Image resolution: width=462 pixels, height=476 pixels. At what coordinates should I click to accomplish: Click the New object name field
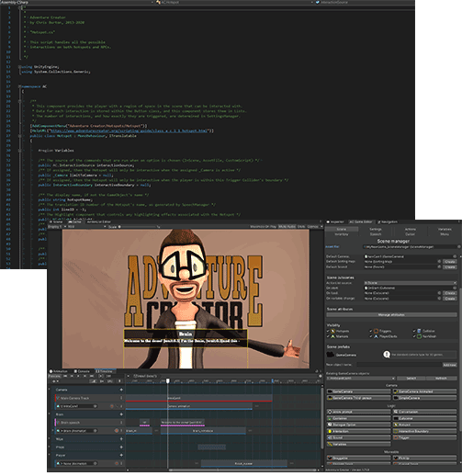coord(400,365)
